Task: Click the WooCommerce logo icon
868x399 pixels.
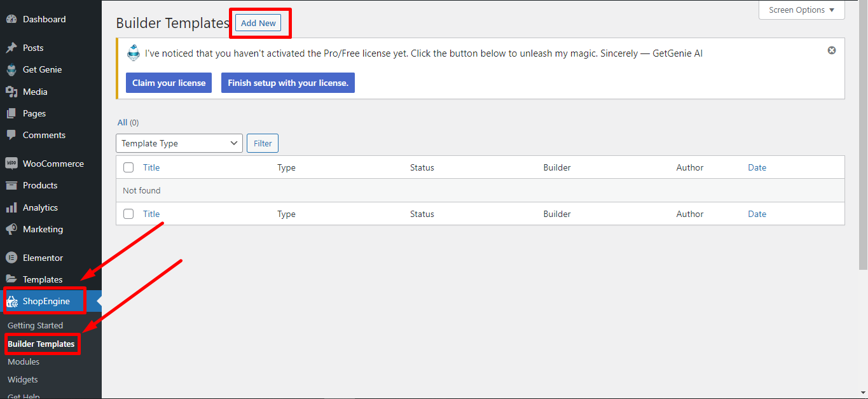Action: click(x=11, y=164)
